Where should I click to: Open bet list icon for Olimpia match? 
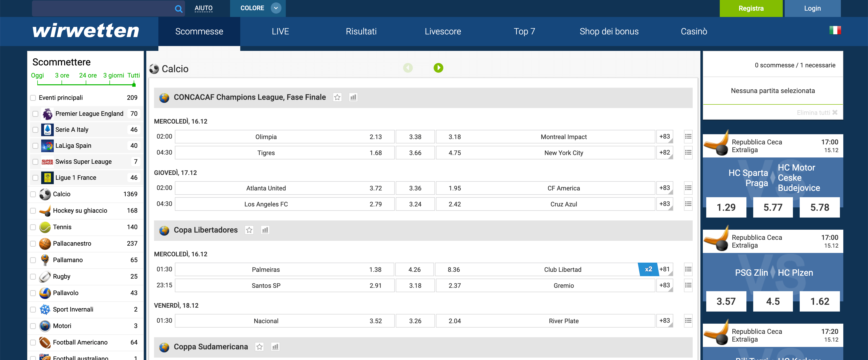688,137
